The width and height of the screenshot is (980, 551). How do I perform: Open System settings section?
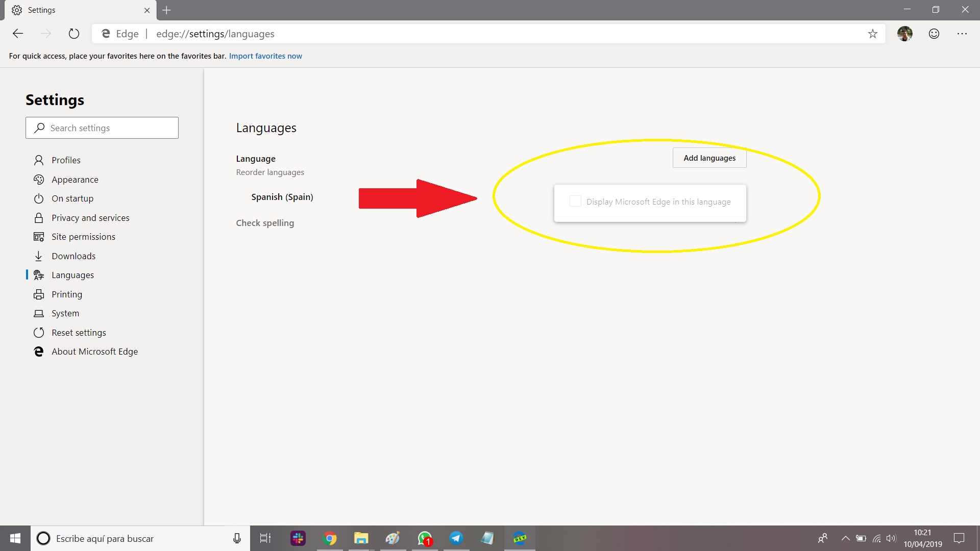coord(65,313)
